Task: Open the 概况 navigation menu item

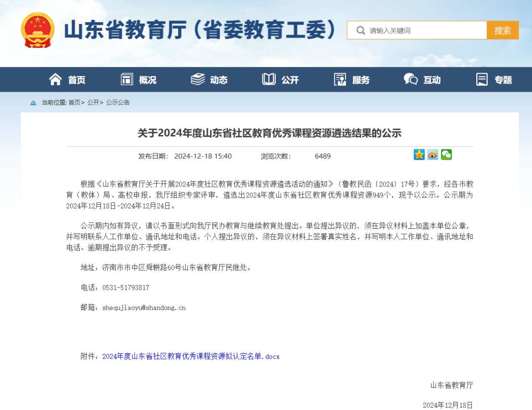Action: (x=148, y=80)
